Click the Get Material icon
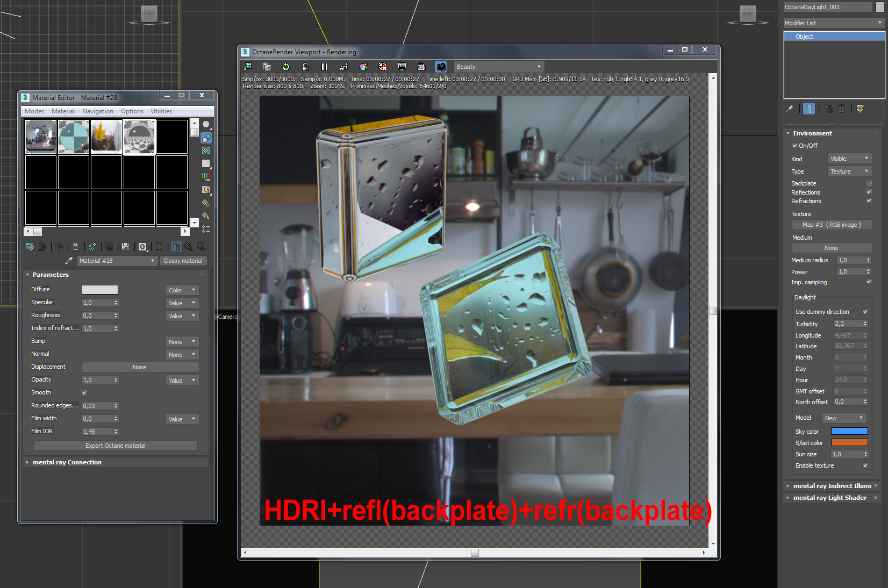The image size is (888, 588). (x=30, y=247)
